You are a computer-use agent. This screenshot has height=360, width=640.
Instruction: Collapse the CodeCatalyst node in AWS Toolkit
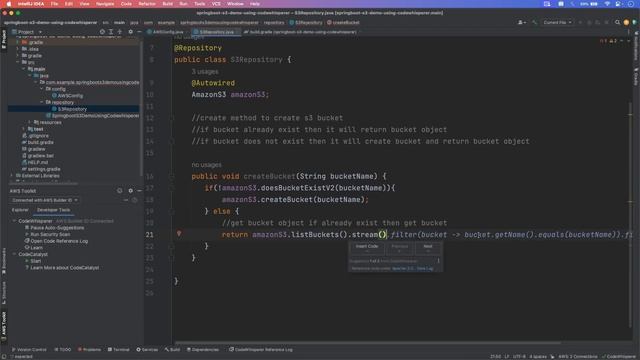[14, 254]
